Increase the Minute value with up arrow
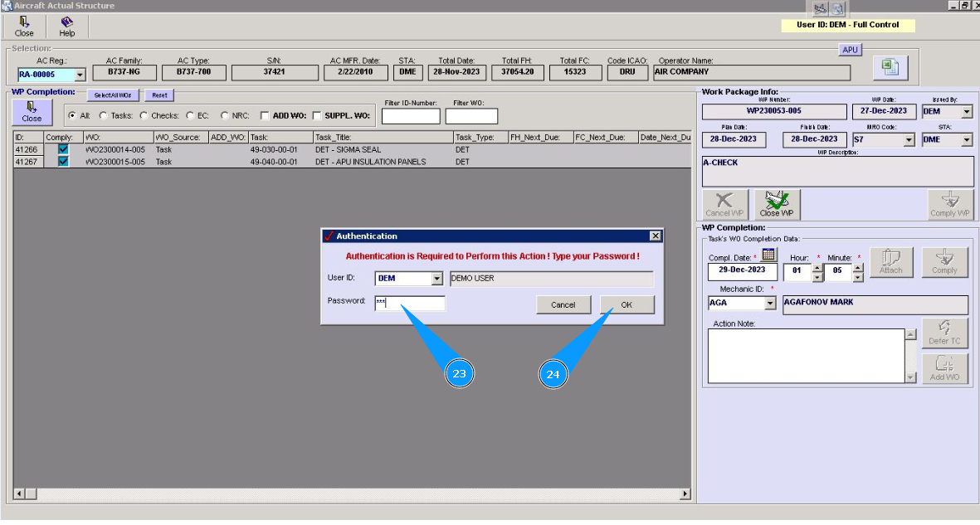Image resolution: width=980 pixels, height=525 pixels. [x=858, y=268]
